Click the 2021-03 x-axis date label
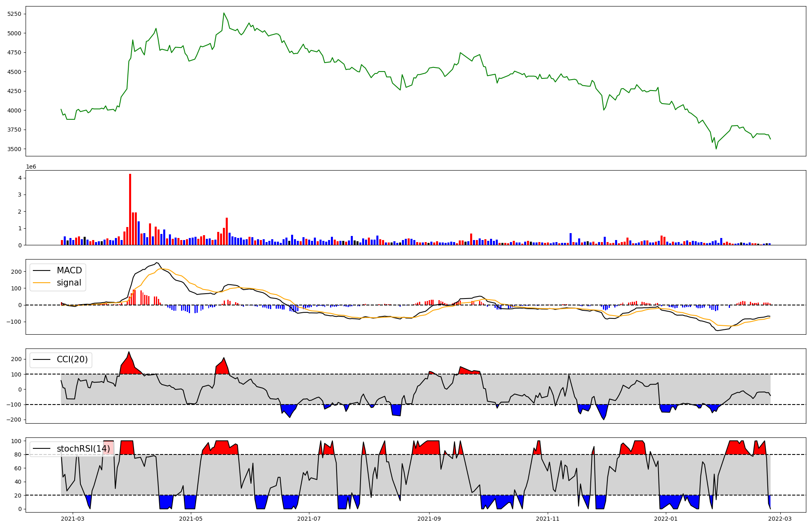 pos(72,519)
